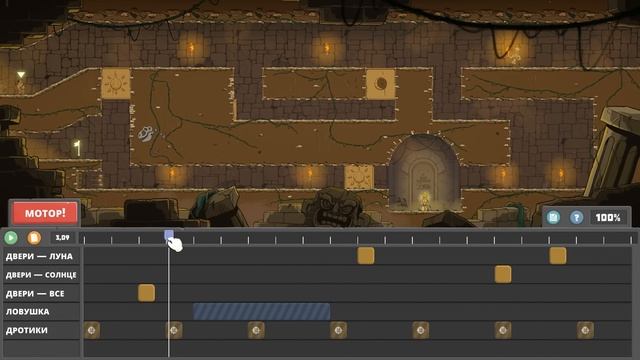Click the white checkpoint flag in level
This screenshot has width=640, height=360.
pos(77,148)
